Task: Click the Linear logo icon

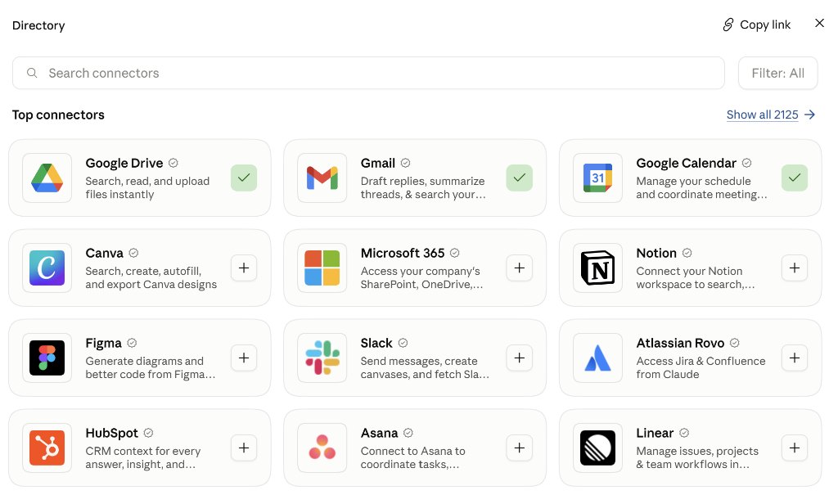Action: 597,448
